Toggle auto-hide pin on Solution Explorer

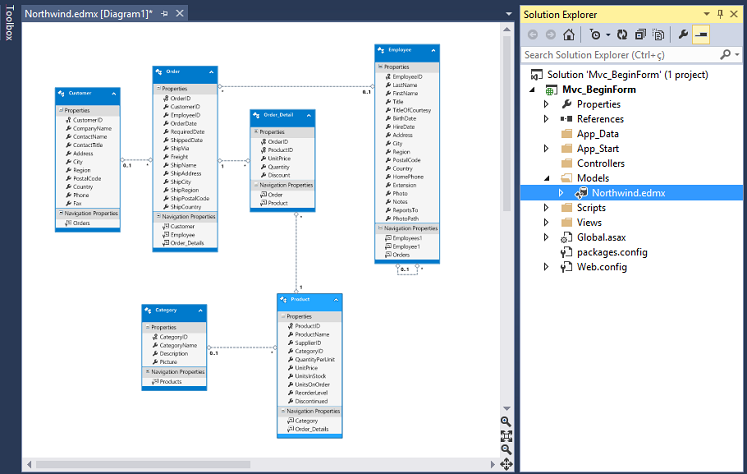pyautogui.click(x=719, y=14)
